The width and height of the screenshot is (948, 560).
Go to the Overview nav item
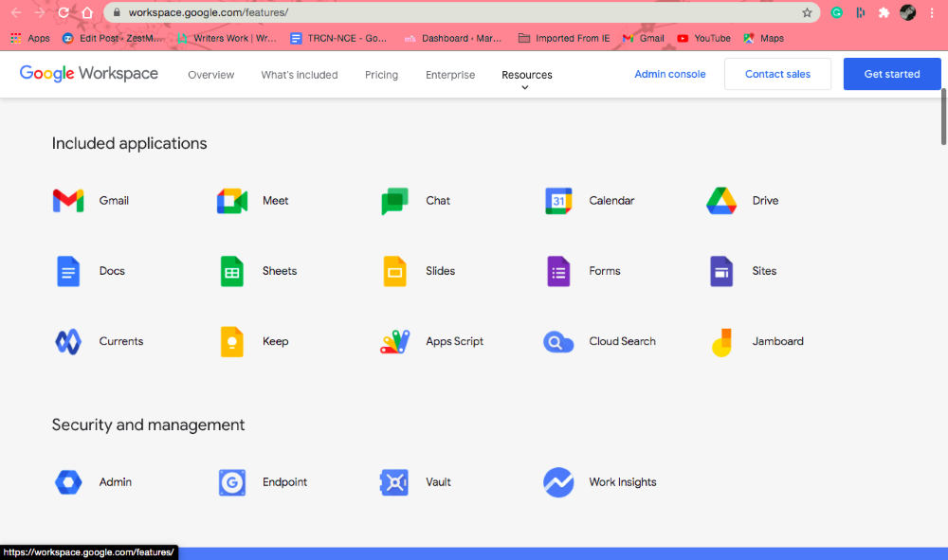[x=211, y=75]
